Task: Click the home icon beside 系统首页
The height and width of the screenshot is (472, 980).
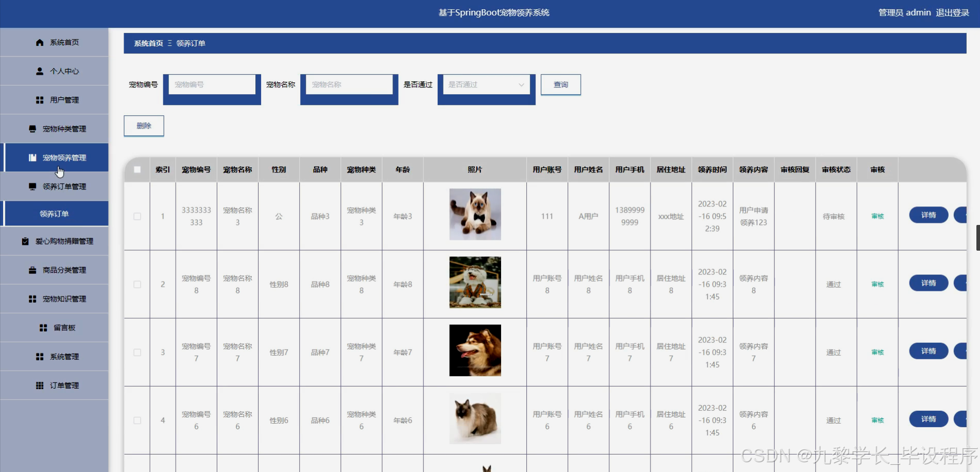Action: 40,43
